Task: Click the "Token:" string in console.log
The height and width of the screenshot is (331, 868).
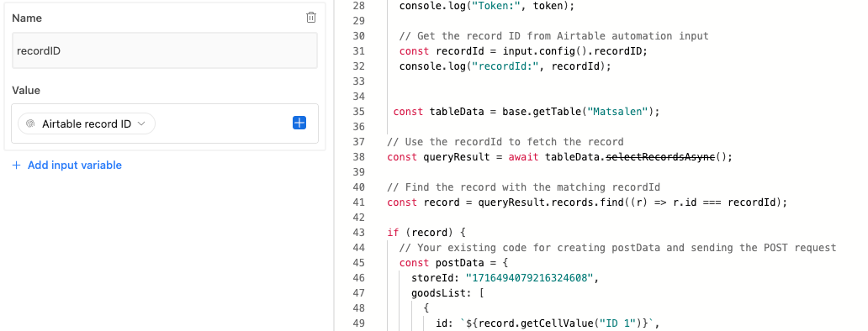Action: tap(496, 6)
